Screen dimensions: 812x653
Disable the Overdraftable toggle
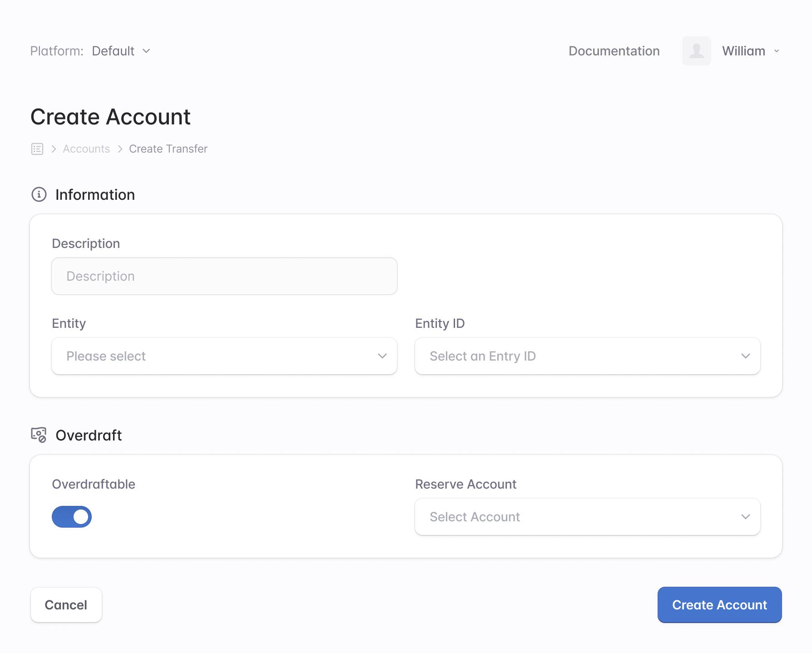tap(72, 517)
